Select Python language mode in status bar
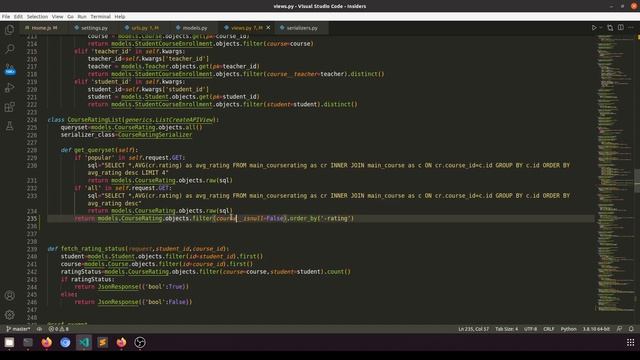The height and width of the screenshot is (360, 640). (x=568, y=329)
